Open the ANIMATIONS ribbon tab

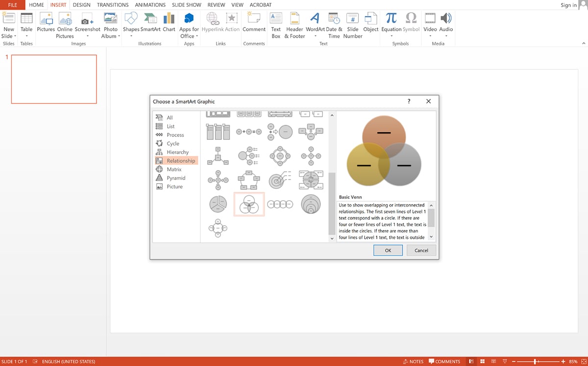pos(150,5)
